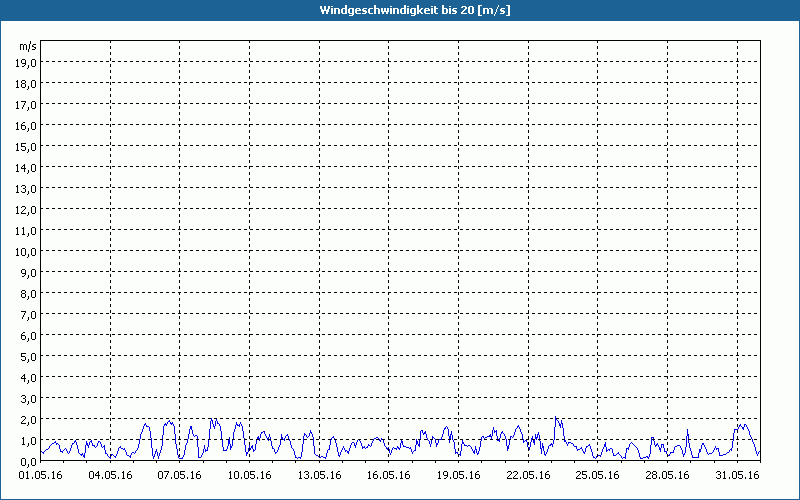This screenshot has height=500, width=800.
Task: Select the 4,0 y-axis label
Action: coord(29,378)
